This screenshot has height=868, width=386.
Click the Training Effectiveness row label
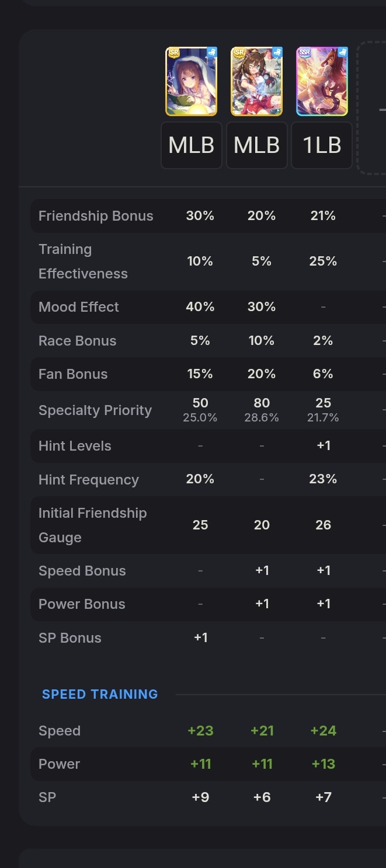(83, 262)
